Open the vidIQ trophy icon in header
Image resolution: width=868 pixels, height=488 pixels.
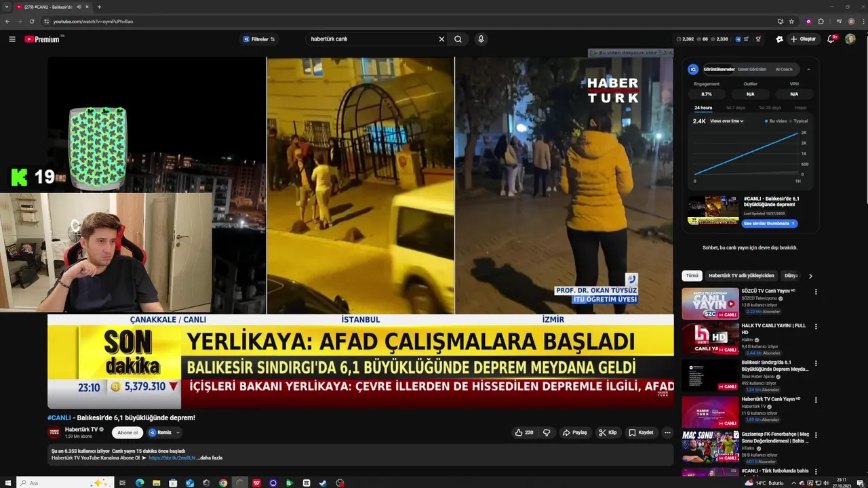758,39
